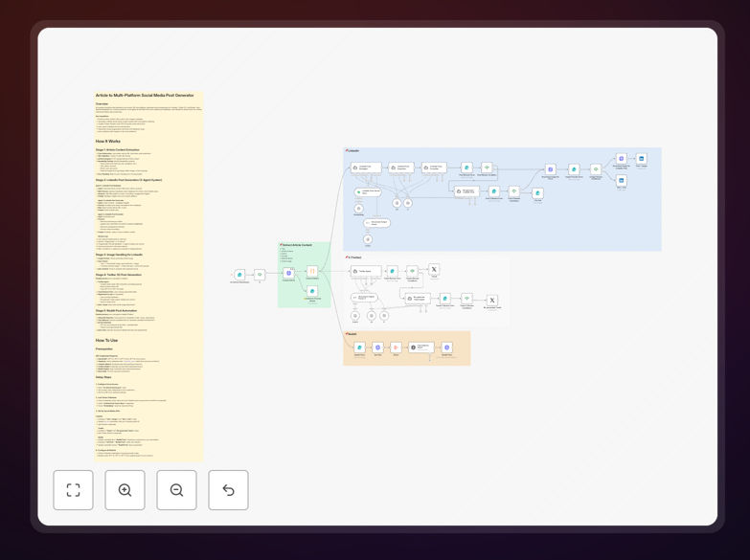Select the orange braces code node in the green note

[x=312, y=271]
